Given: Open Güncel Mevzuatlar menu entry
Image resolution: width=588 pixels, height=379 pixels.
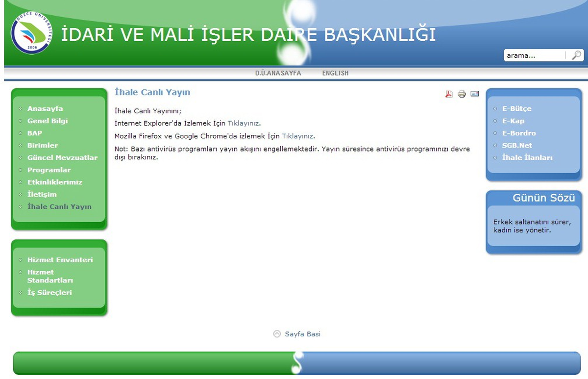Looking at the screenshot, I should 62,158.
